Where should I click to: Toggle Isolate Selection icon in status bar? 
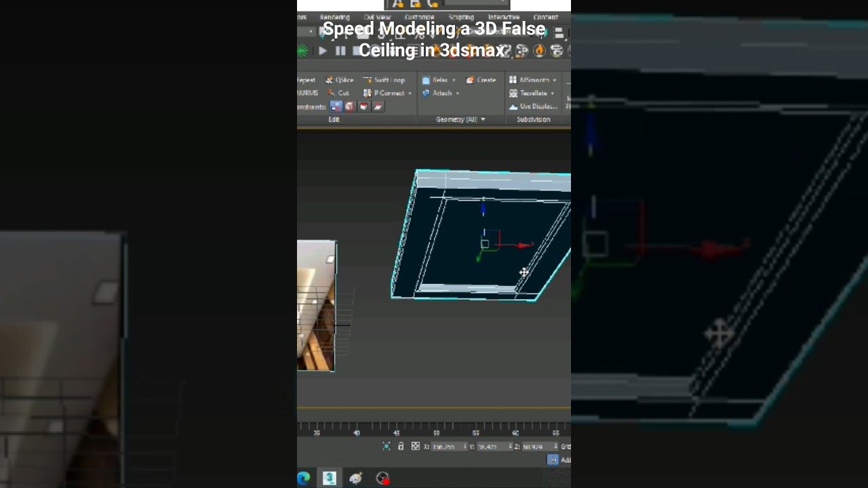[x=387, y=446]
